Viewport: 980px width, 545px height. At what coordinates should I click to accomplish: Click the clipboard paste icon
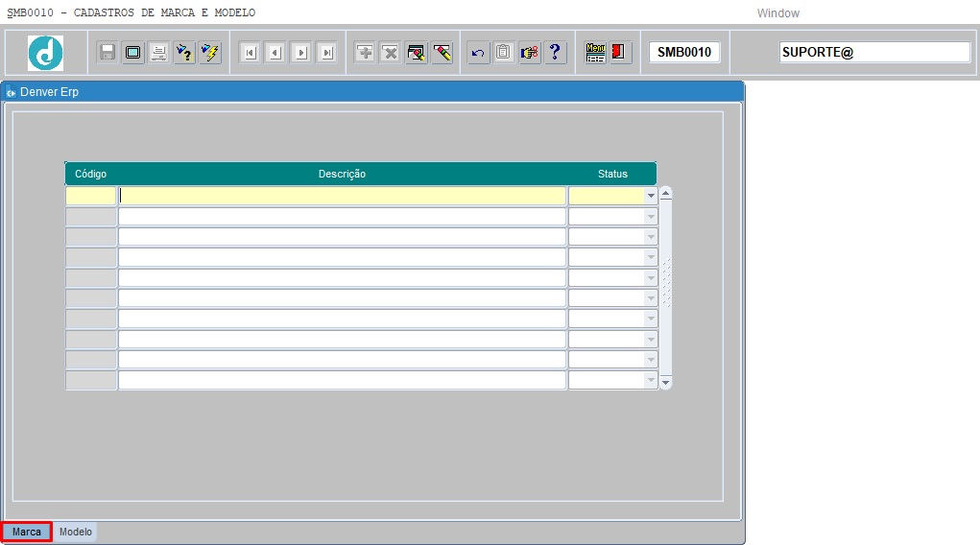(504, 53)
